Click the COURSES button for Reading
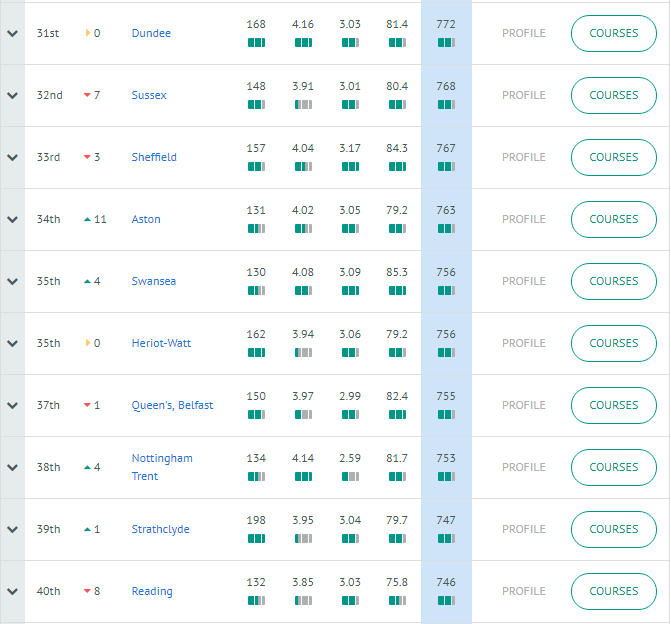The height and width of the screenshot is (624, 671). pyautogui.click(x=614, y=591)
